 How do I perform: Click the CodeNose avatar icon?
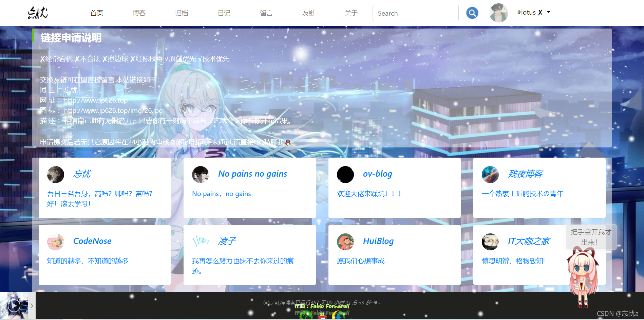(56, 242)
